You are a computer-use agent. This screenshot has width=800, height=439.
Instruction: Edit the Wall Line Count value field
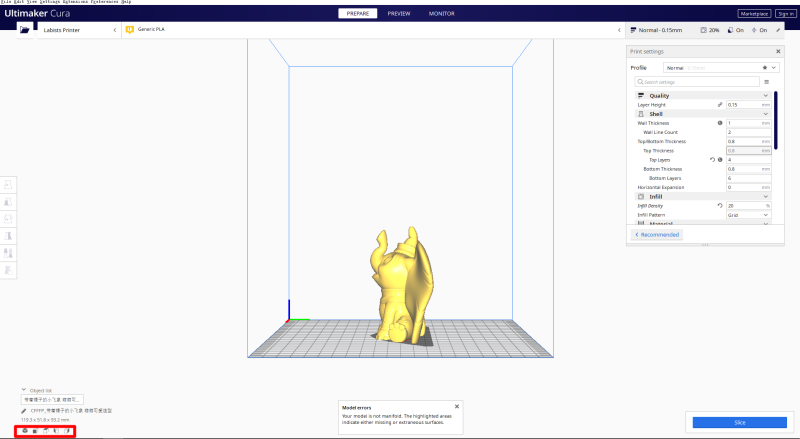pos(748,132)
